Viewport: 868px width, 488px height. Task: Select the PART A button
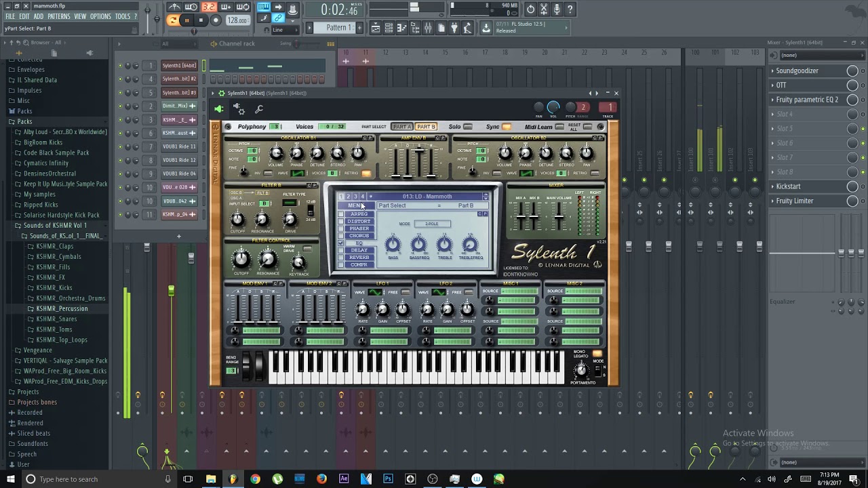401,127
